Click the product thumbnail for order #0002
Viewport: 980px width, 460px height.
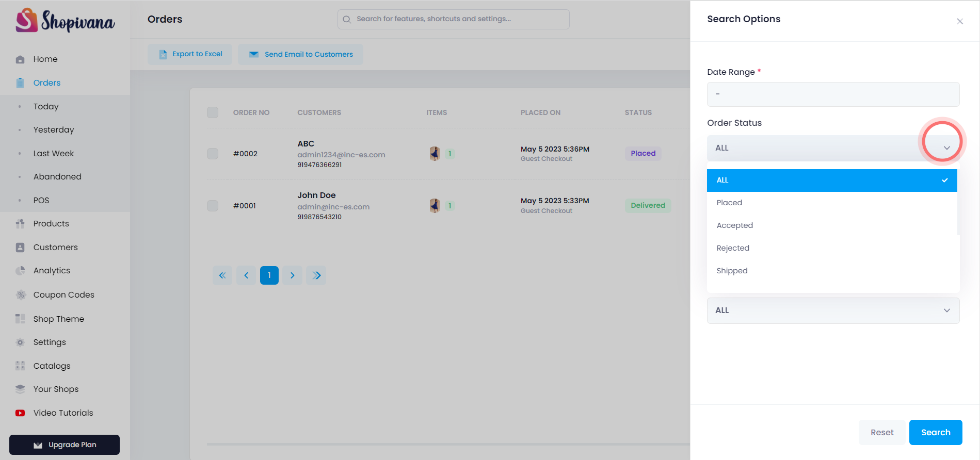click(x=435, y=154)
